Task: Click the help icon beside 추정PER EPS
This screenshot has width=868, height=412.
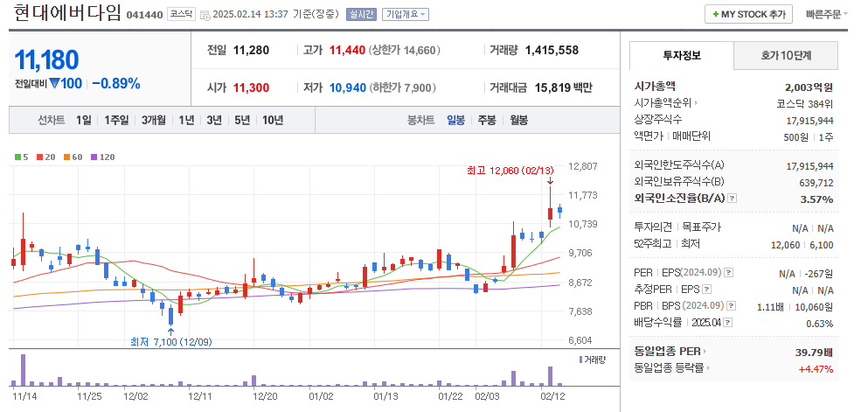Action: point(706,289)
